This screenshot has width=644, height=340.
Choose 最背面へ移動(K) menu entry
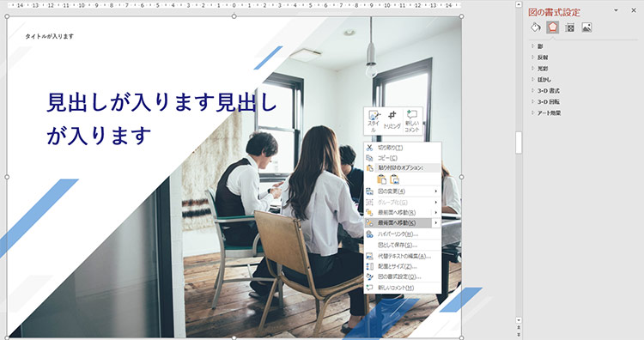click(403, 223)
